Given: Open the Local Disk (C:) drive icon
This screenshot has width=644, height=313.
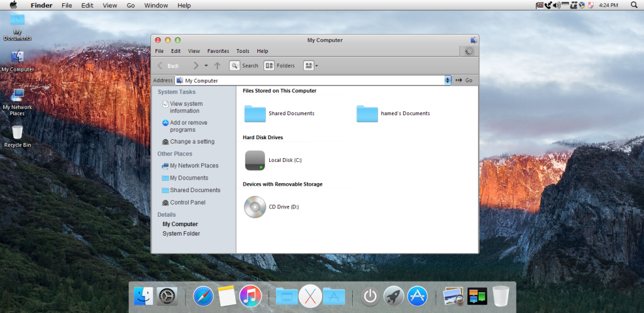Looking at the screenshot, I should (x=255, y=160).
